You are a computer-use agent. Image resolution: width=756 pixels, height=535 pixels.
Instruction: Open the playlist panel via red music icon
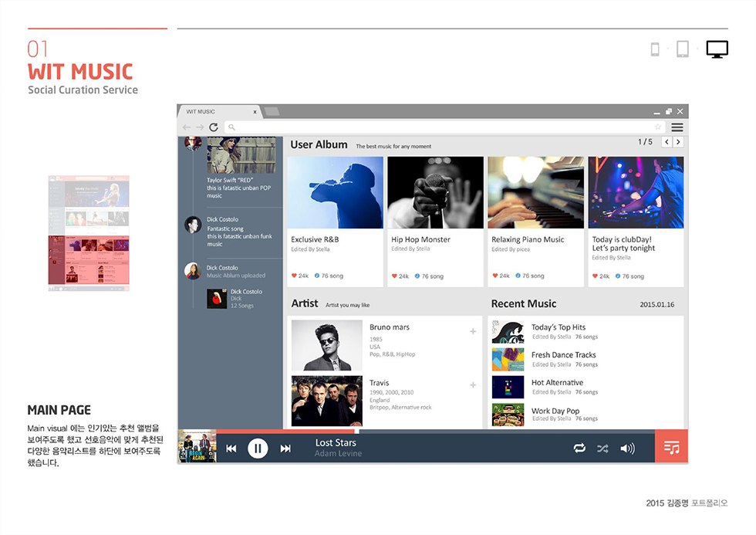click(x=671, y=447)
